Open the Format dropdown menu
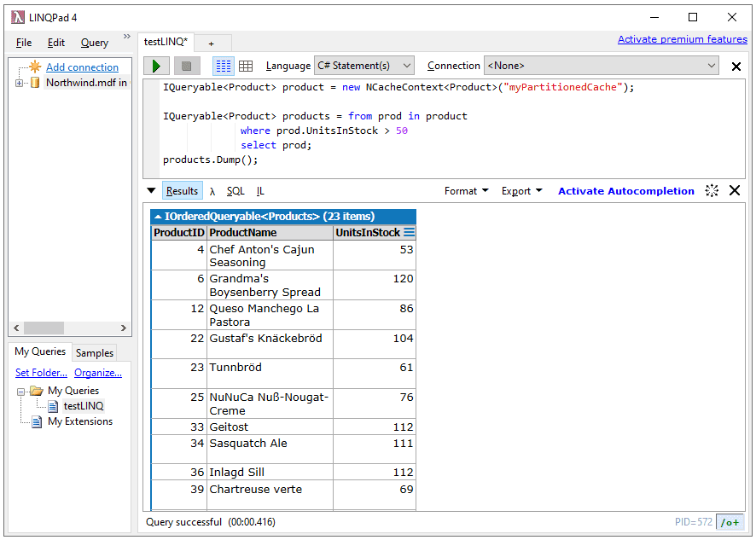Screen dimensions: 756x540 (466, 191)
